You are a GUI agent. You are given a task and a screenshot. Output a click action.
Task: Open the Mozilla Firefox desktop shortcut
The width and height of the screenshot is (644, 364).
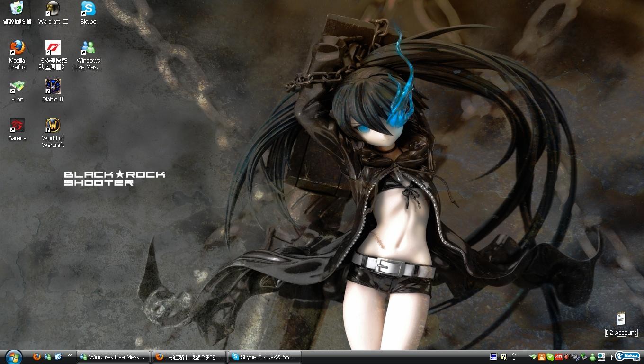pyautogui.click(x=17, y=48)
